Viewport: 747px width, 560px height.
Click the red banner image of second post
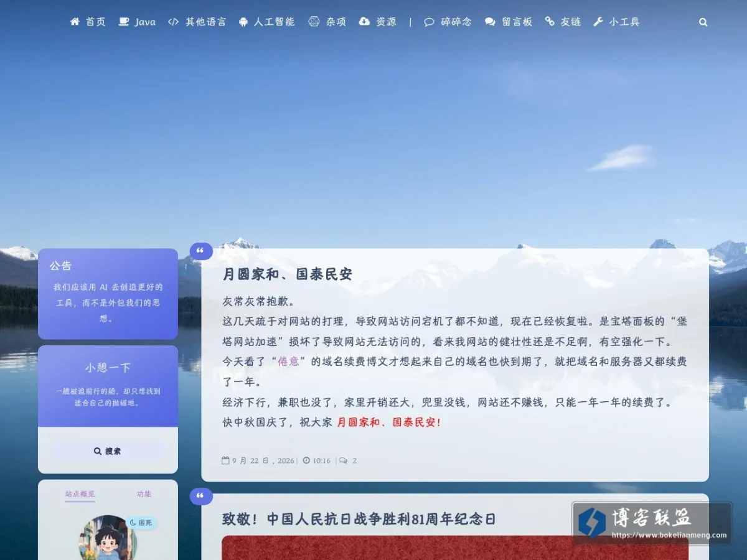(455, 548)
